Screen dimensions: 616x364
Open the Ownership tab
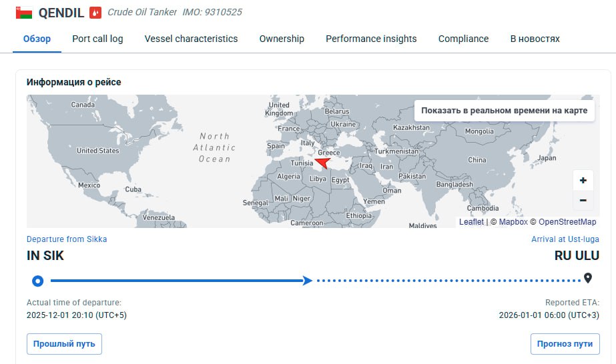(x=282, y=39)
